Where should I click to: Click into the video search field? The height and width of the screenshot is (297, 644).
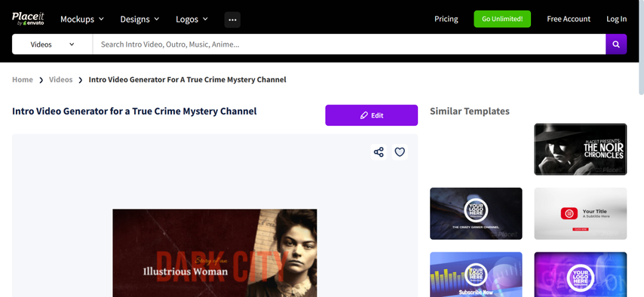click(x=349, y=44)
